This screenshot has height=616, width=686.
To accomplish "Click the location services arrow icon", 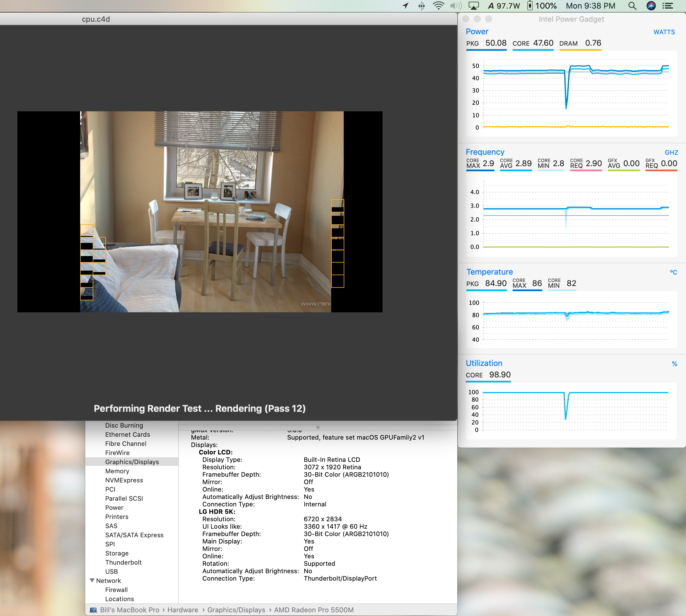I will click(x=405, y=6).
